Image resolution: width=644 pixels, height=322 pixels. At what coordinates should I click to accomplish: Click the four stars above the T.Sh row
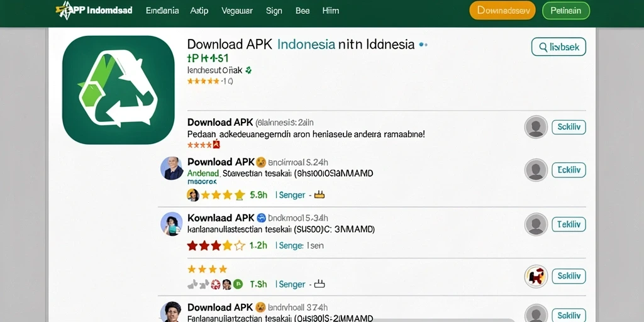[208, 269]
